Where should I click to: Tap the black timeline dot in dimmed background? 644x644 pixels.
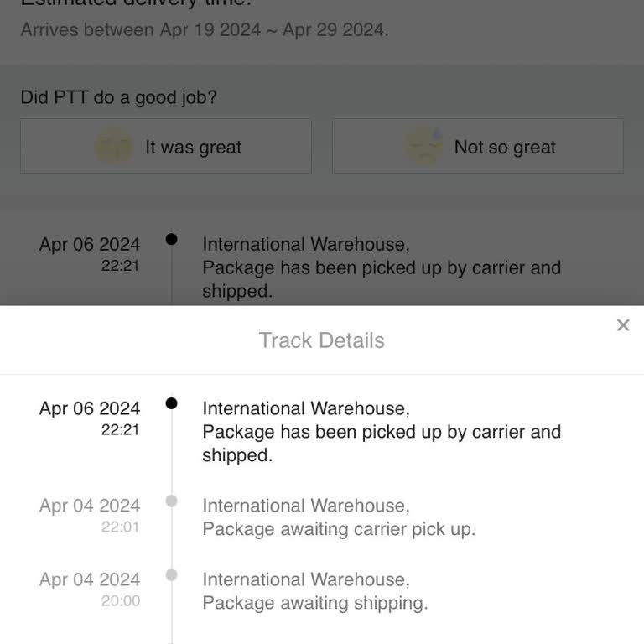pos(172,240)
